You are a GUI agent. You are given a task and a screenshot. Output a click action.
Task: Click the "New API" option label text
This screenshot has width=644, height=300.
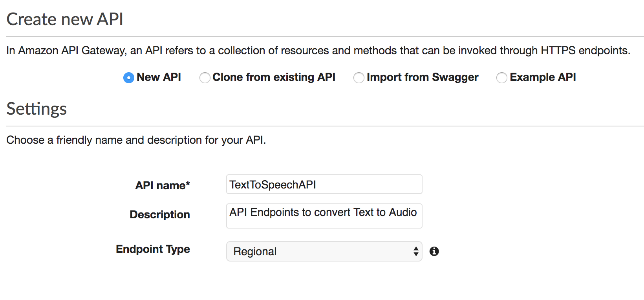point(159,77)
